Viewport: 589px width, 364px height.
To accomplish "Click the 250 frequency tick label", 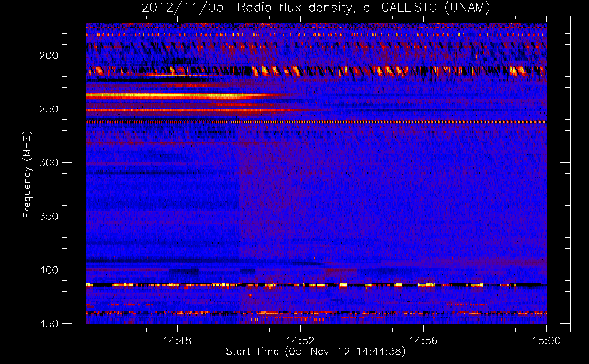I will tap(48, 109).
